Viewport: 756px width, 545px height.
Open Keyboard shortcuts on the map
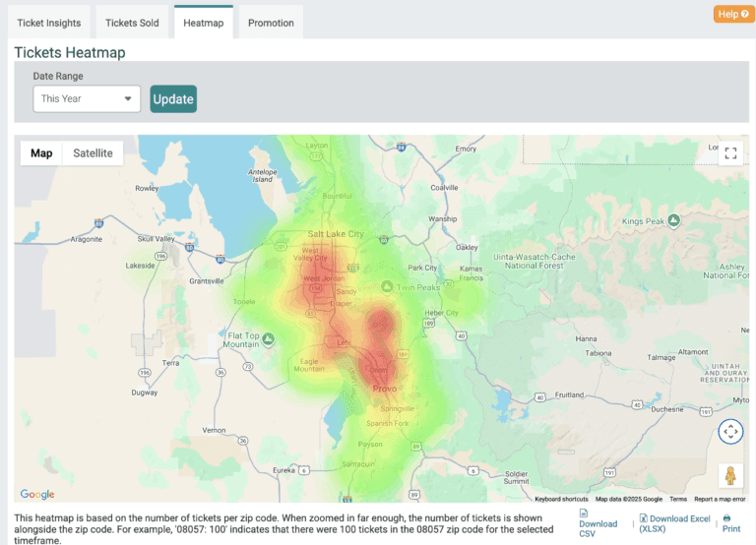(x=561, y=499)
